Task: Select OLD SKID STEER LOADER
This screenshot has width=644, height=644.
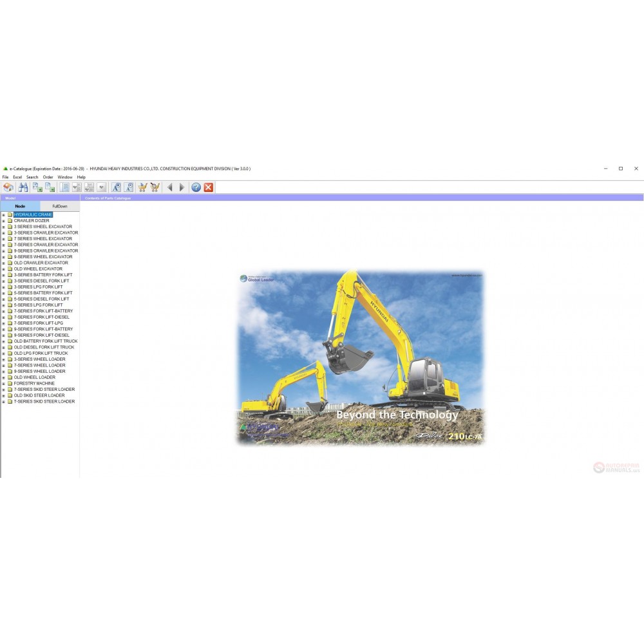Action: pos(39,395)
